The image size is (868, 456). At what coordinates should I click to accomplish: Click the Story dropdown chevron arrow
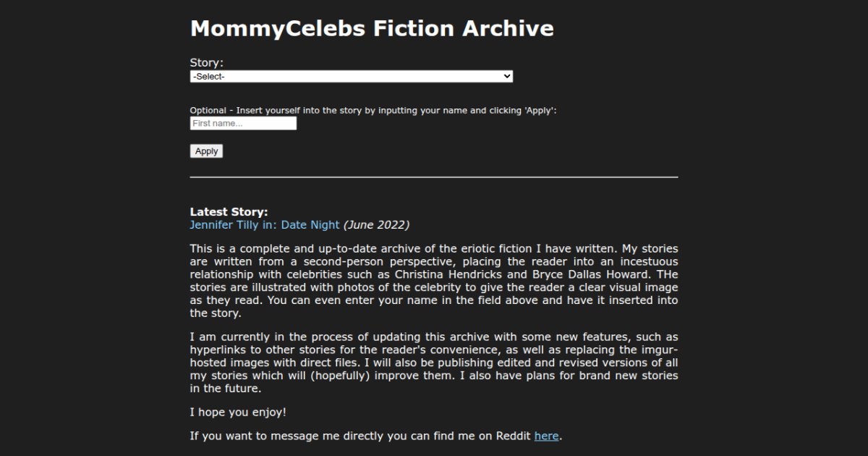507,76
